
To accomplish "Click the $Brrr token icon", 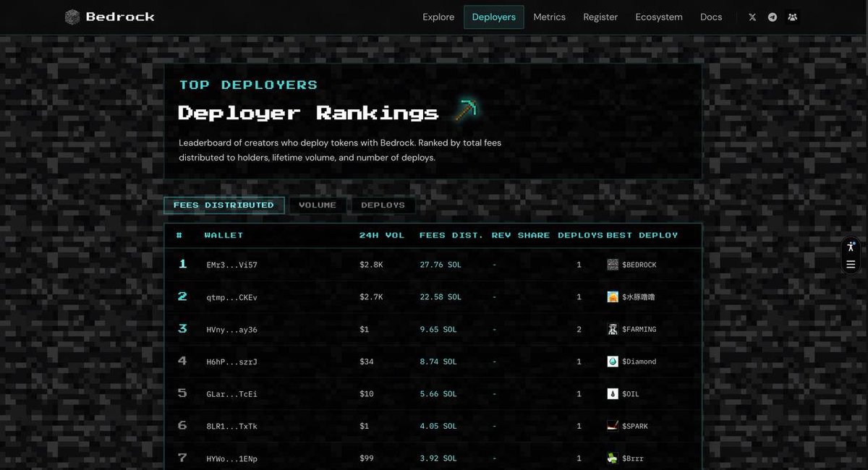I will click(x=613, y=458).
